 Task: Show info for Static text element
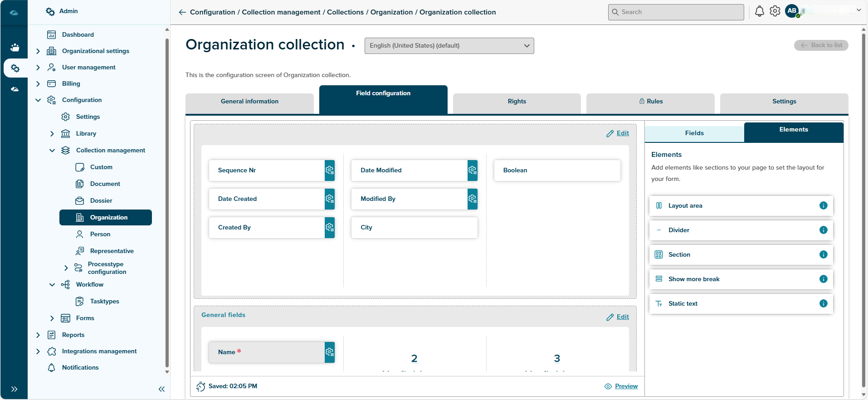tap(823, 304)
